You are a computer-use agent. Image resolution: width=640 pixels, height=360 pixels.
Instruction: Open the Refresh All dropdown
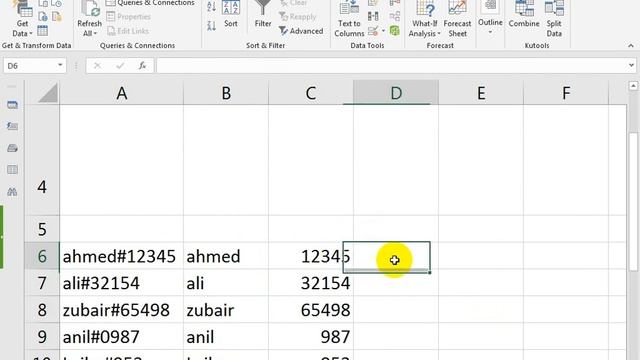tap(89, 33)
